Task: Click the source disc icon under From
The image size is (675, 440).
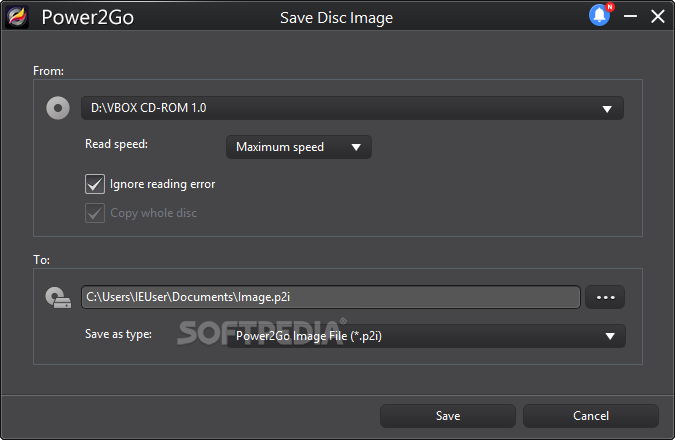Action: pyautogui.click(x=58, y=108)
